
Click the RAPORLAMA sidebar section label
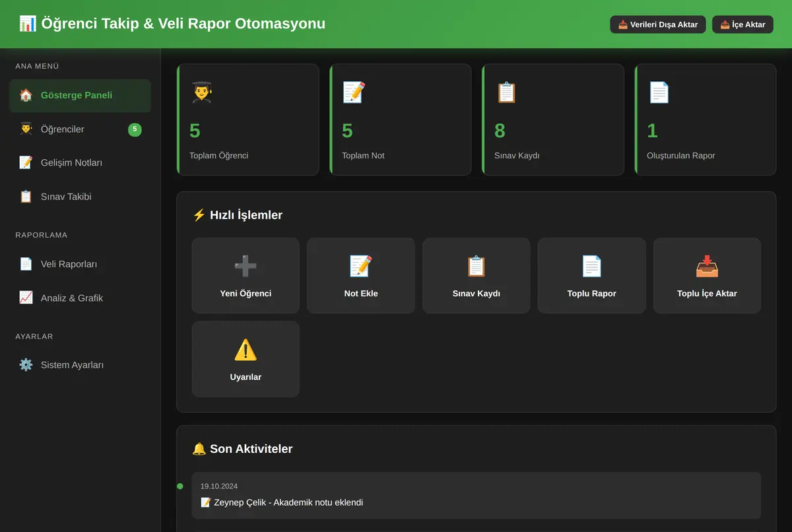[x=42, y=235]
